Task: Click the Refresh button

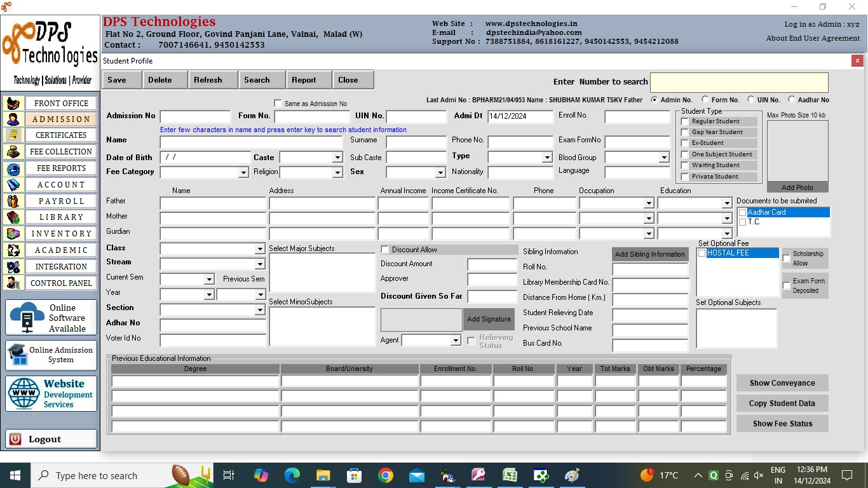Action: click(214, 80)
